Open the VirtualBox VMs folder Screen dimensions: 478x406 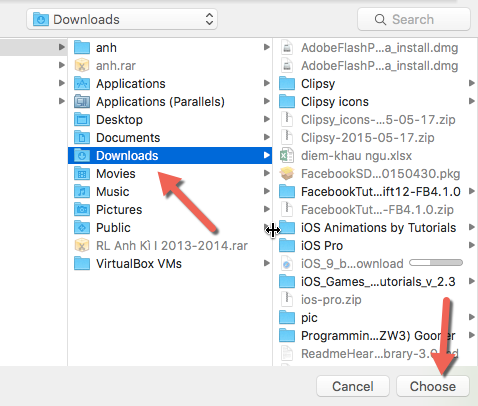pyautogui.click(x=170, y=263)
